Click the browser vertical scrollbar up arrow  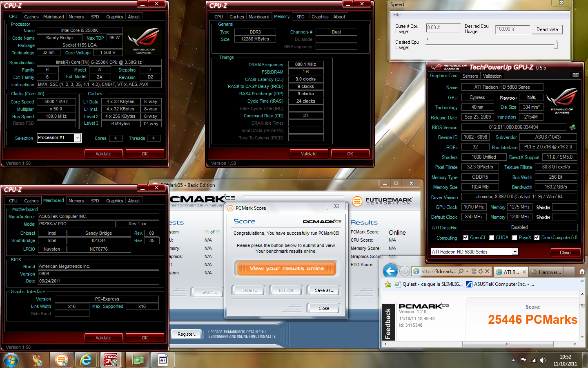click(583, 294)
